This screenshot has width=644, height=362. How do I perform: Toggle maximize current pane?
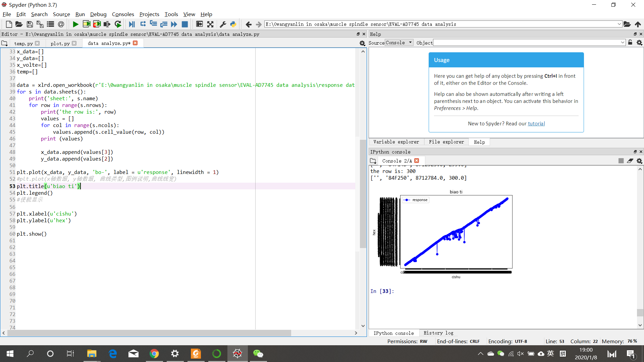coord(199,24)
